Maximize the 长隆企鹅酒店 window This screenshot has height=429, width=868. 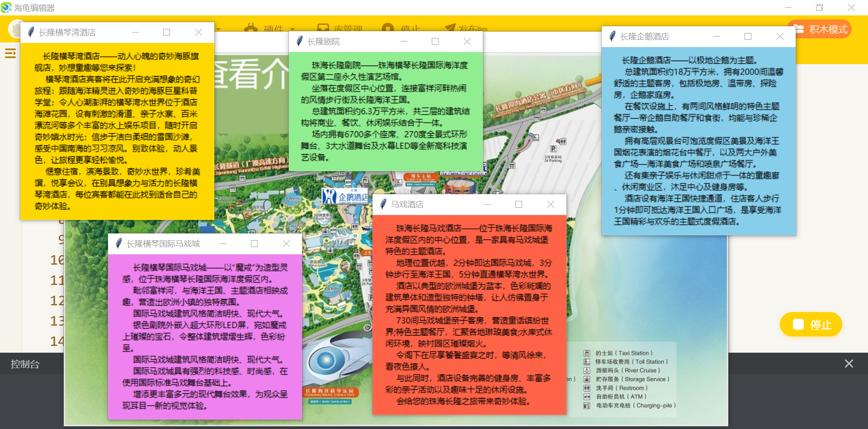tap(748, 37)
